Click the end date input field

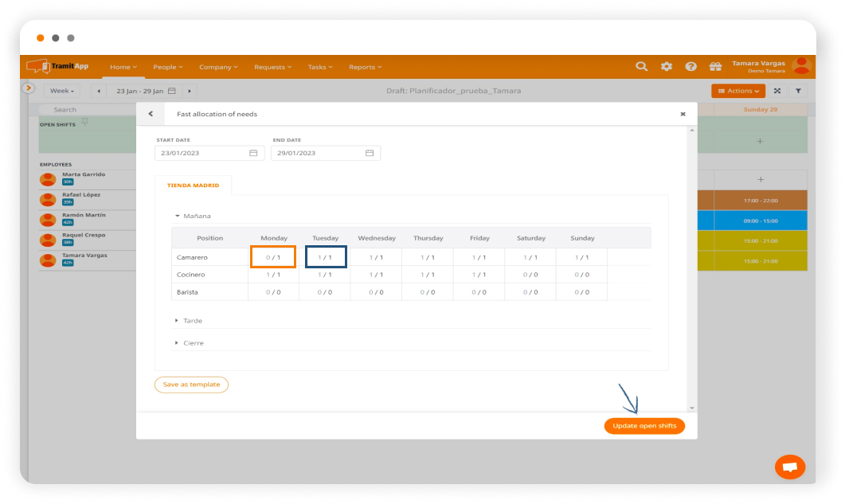pyautogui.click(x=317, y=153)
